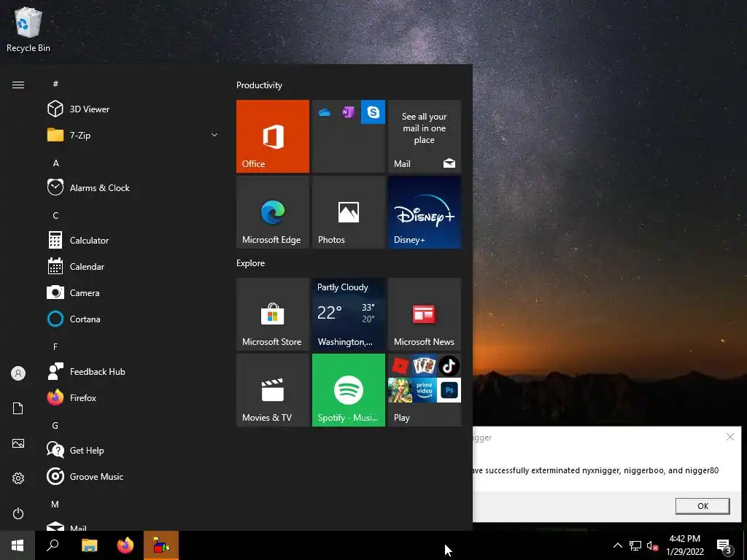747x560 pixels.
Task: Launch the Spotify Music tile
Action: coord(349,390)
